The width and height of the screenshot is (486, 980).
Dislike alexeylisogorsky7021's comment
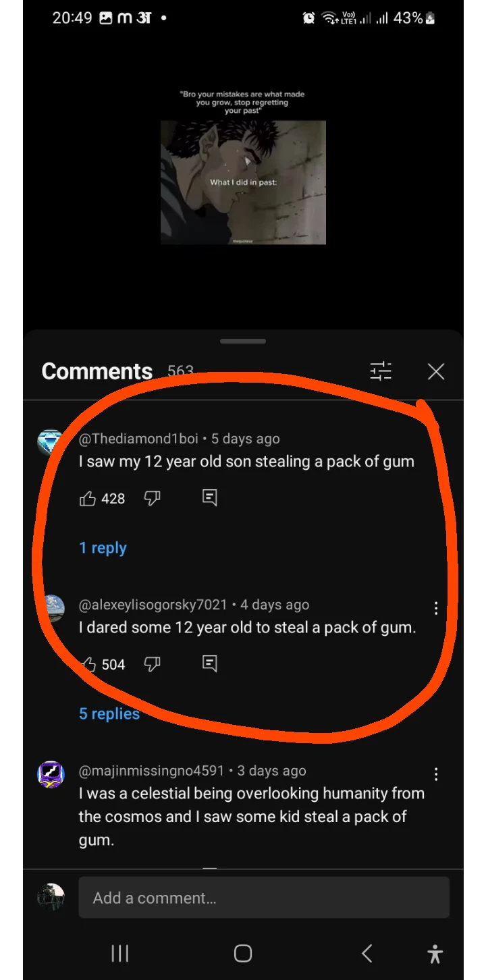[x=153, y=665]
